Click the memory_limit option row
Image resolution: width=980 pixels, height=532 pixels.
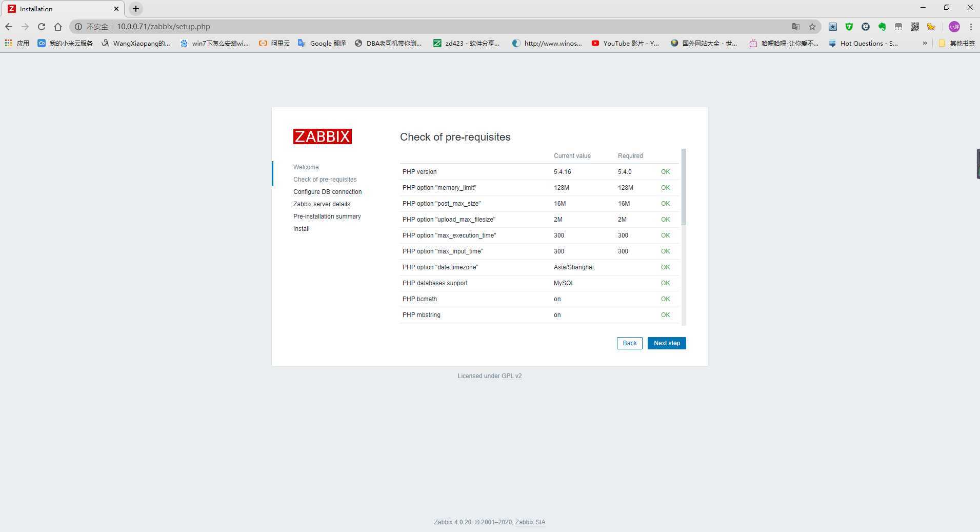[539, 188]
